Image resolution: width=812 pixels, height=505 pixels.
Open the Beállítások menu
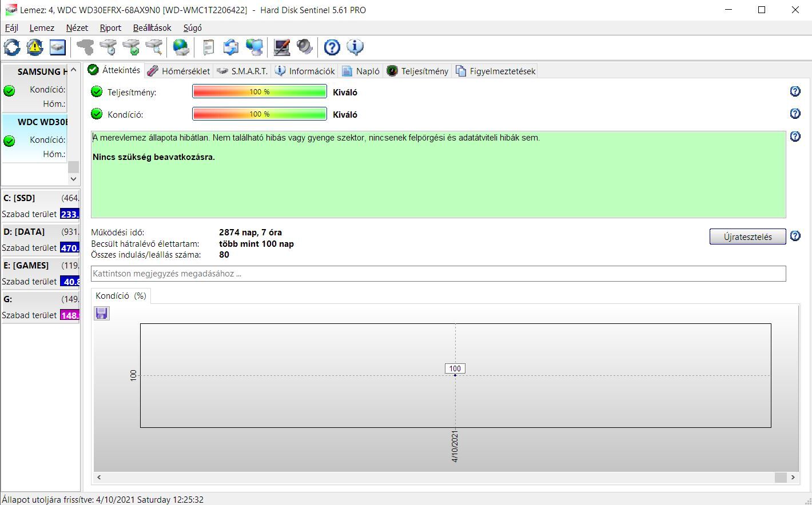152,27
